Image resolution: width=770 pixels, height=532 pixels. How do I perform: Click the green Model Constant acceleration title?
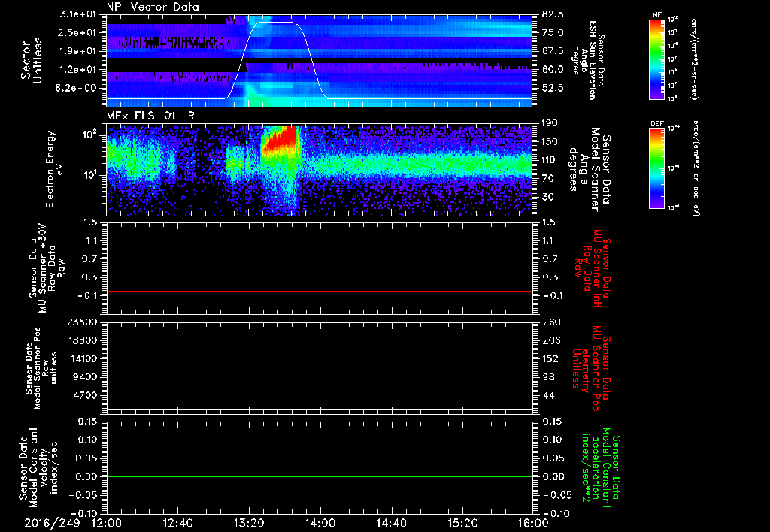tap(601, 469)
